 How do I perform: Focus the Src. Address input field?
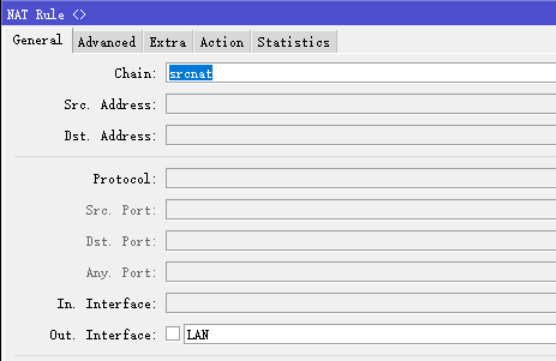pos(361,104)
